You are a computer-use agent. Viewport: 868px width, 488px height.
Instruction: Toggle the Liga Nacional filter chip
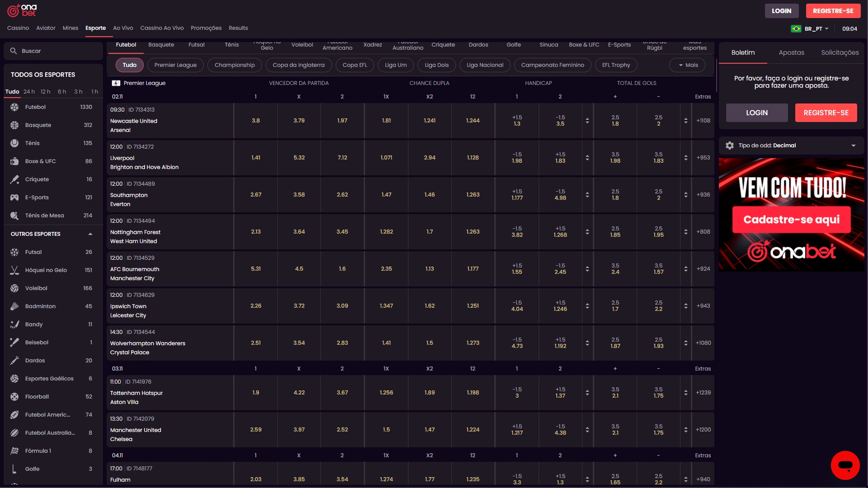point(485,65)
